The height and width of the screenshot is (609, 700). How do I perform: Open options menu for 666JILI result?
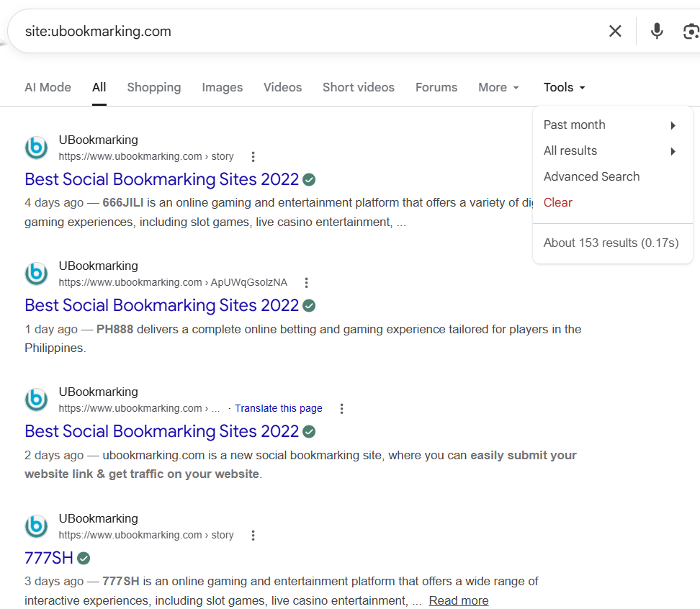tap(253, 157)
